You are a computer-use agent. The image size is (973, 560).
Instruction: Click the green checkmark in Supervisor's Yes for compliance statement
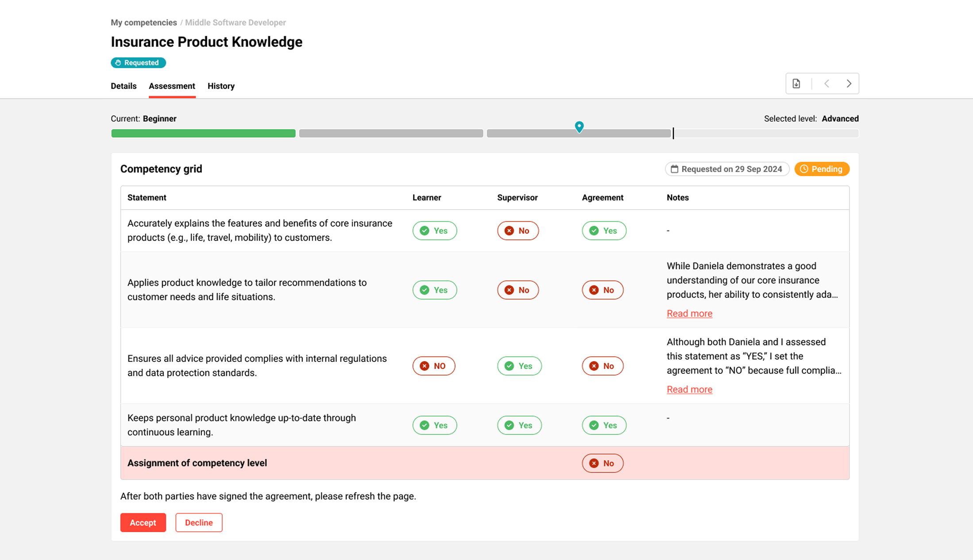[509, 366]
